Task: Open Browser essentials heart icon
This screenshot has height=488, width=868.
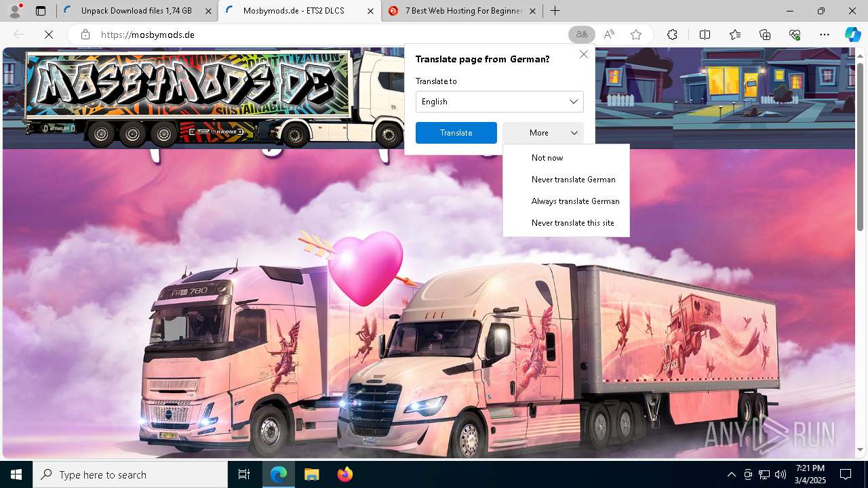Action: pyautogui.click(x=795, y=35)
